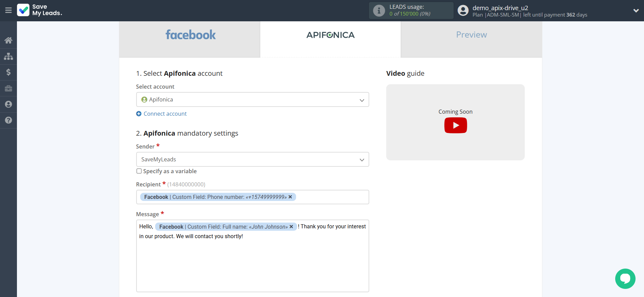Open the help question mark icon
Viewport: 644px width, 297px height.
pos(8,120)
